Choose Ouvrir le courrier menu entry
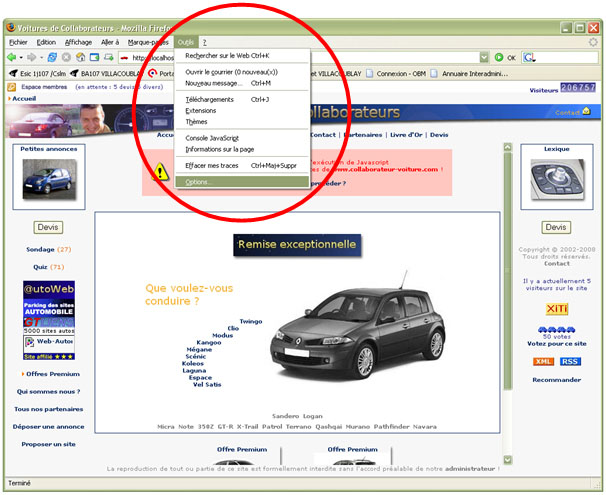This screenshot has height=495, width=606. pos(242,72)
